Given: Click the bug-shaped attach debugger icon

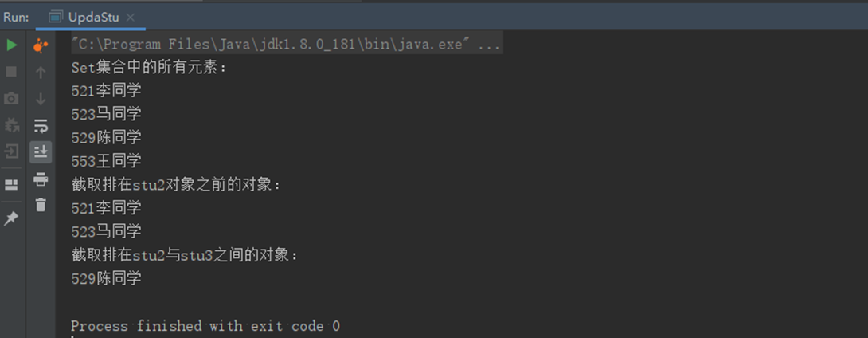Looking at the screenshot, I should pyautogui.click(x=11, y=125).
